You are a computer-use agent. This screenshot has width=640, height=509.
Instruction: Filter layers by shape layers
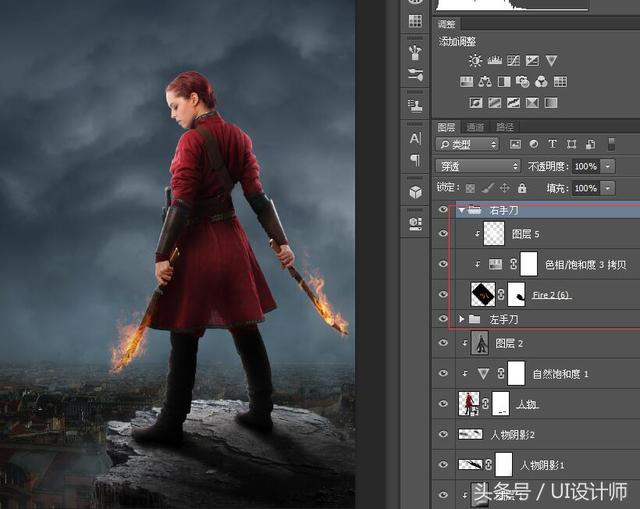pyautogui.click(x=571, y=144)
